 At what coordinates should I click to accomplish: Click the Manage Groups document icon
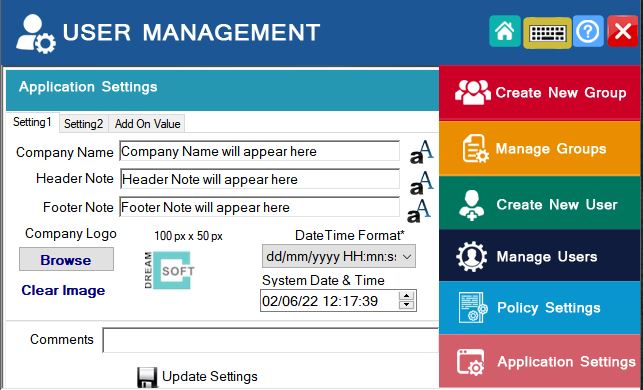[476, 148]
